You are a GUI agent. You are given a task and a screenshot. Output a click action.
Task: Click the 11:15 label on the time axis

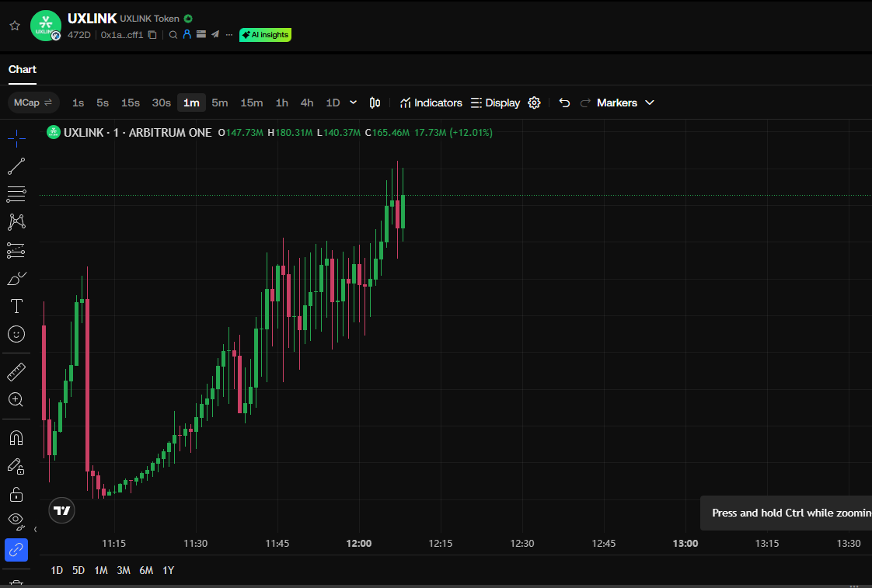[x=114, y=544]
